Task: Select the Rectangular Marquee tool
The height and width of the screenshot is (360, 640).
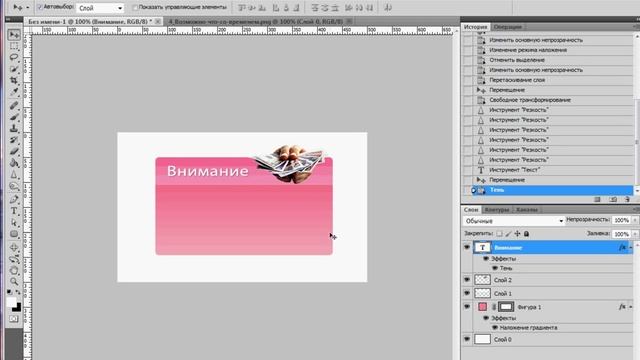Action: (14, 46)
